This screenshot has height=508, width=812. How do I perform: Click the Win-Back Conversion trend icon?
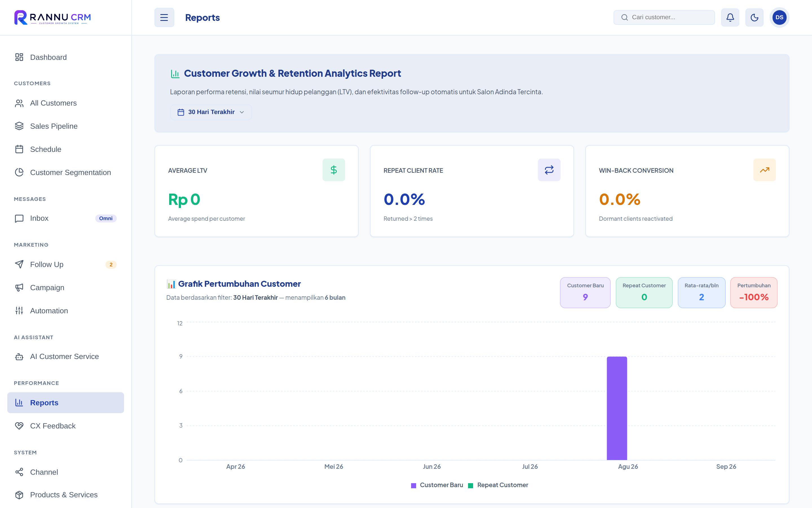point(764,170)
